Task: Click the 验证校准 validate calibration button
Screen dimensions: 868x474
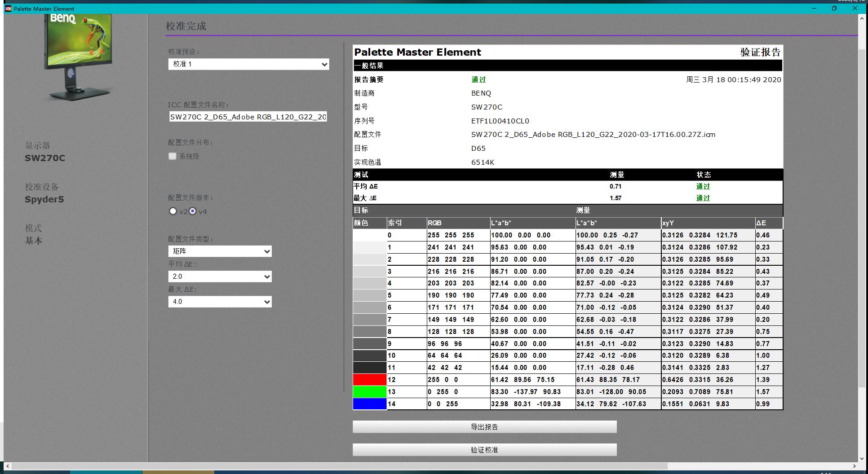Action: point(484,450)
